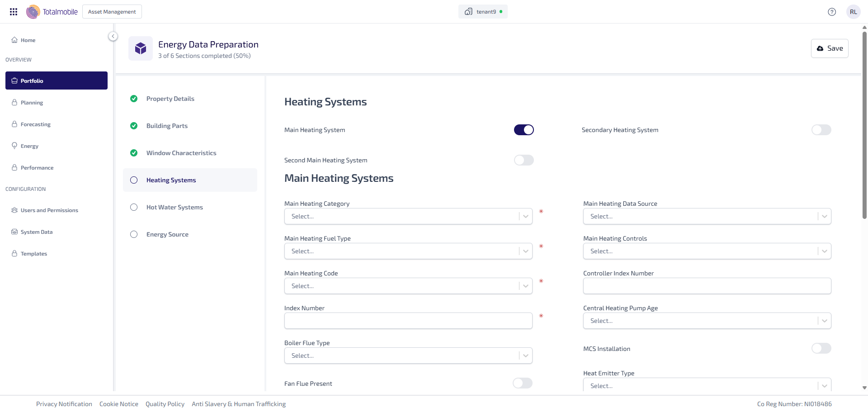Collapse the sidebar using the chevron button
Image resolution: width=868 pixels, height=412 pixels.
pos(113,36)
